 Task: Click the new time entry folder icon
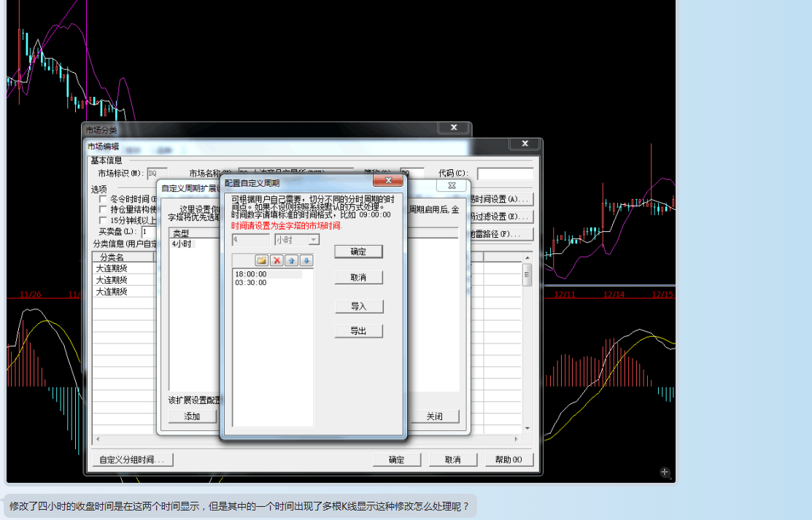pyautogui.click(x=262, y=260)
